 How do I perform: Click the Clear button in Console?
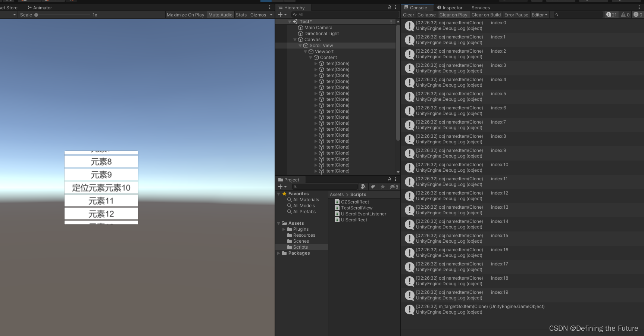409,15
